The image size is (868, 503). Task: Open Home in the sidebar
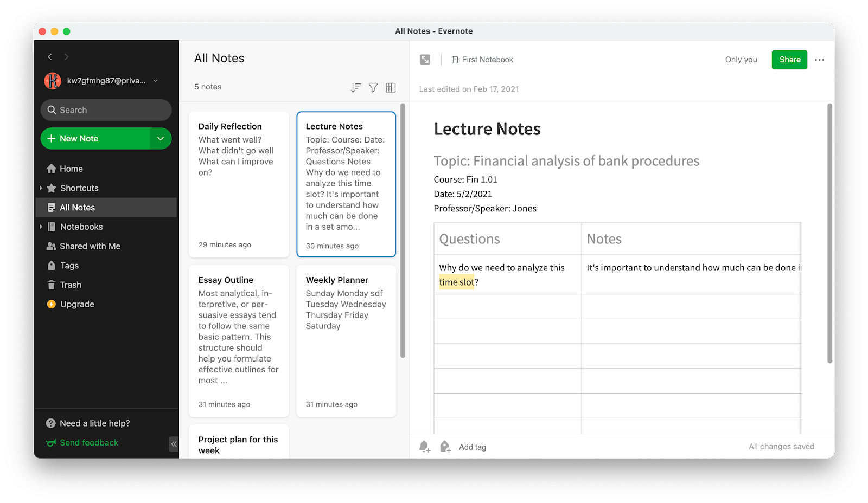[x=106, y=169]
